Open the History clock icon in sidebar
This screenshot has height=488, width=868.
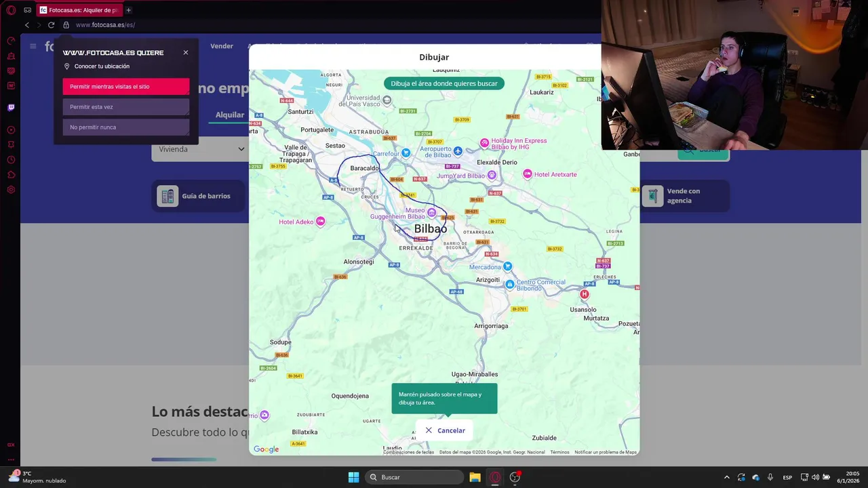pyautogui.click(x=11, y=160)
